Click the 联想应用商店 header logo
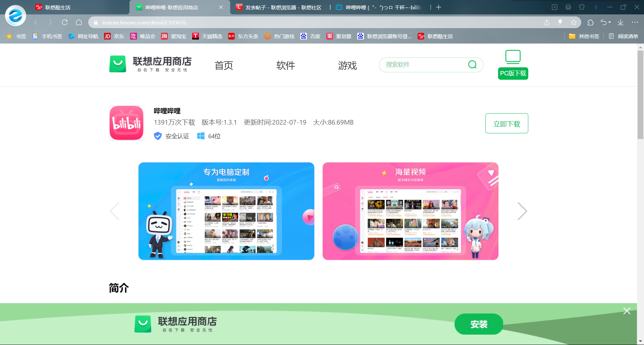 (x=150, y=64)
